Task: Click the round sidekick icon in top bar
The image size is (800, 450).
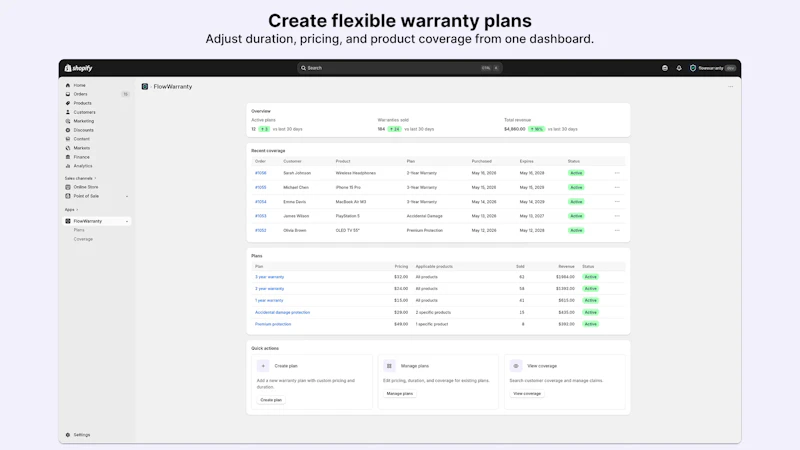Action: pyautogui.click(x=665, y=68)
